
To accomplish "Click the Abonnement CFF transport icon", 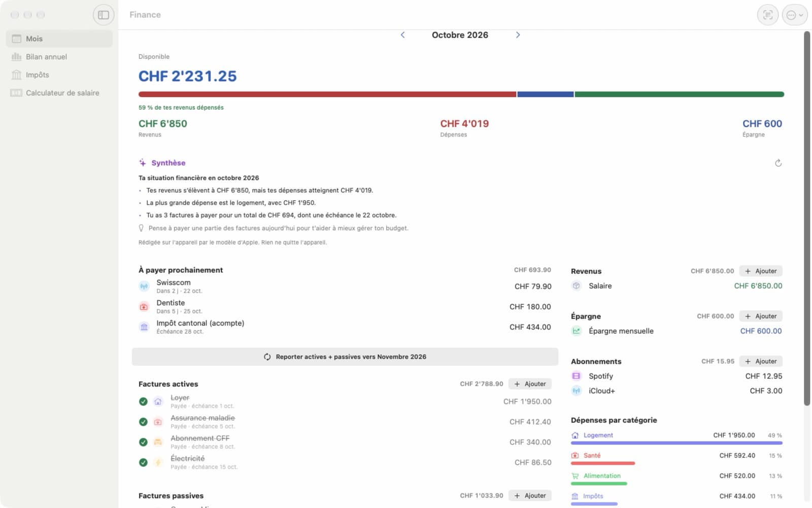I will tap(158, 442).
